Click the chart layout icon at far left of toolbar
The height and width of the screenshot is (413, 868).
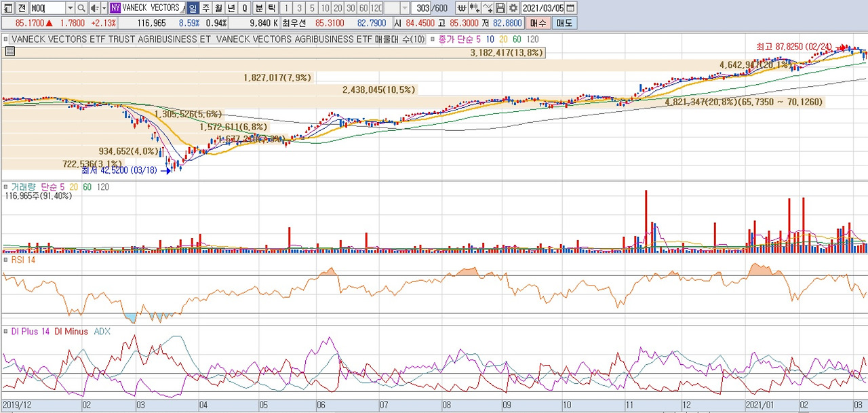pyautogui.click(x=7, y=8)
